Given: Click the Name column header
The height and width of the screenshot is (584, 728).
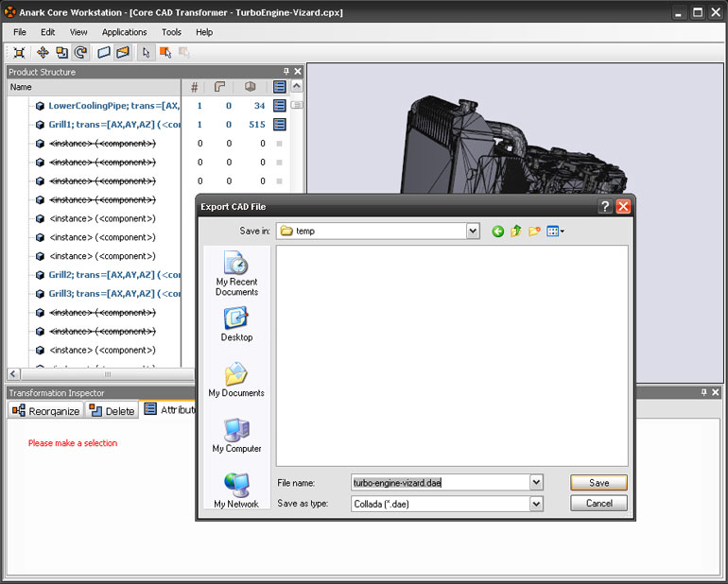Looking at the screenshot, I should pyautogui.click(x=94, y=87).
